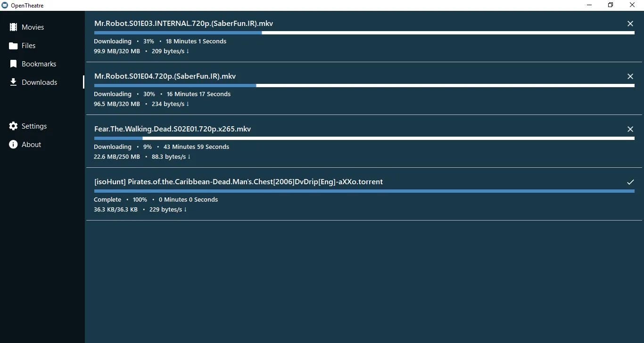Click the Mr.Robot S01E03 progress bar
This screenshot has height=343, width=644.
pos(330,33)
